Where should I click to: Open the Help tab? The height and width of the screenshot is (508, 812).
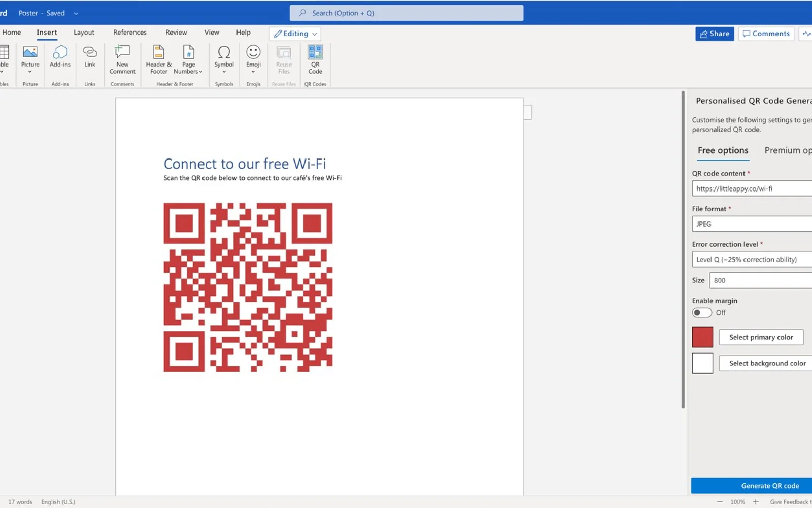pos(243,33)
